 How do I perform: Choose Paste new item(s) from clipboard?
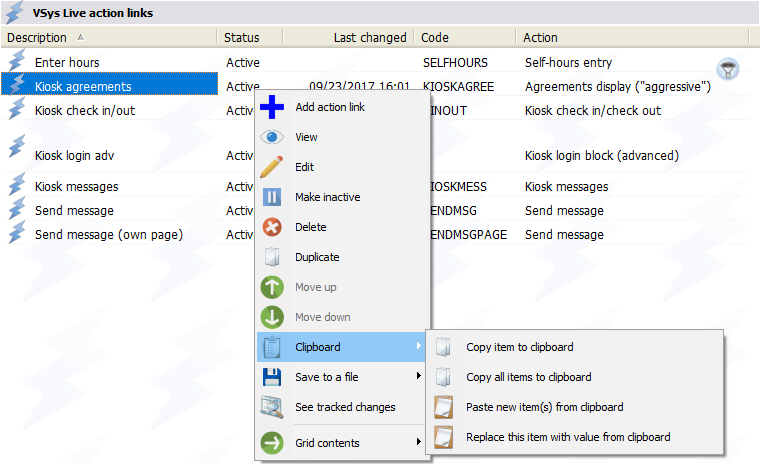point(544,407)
